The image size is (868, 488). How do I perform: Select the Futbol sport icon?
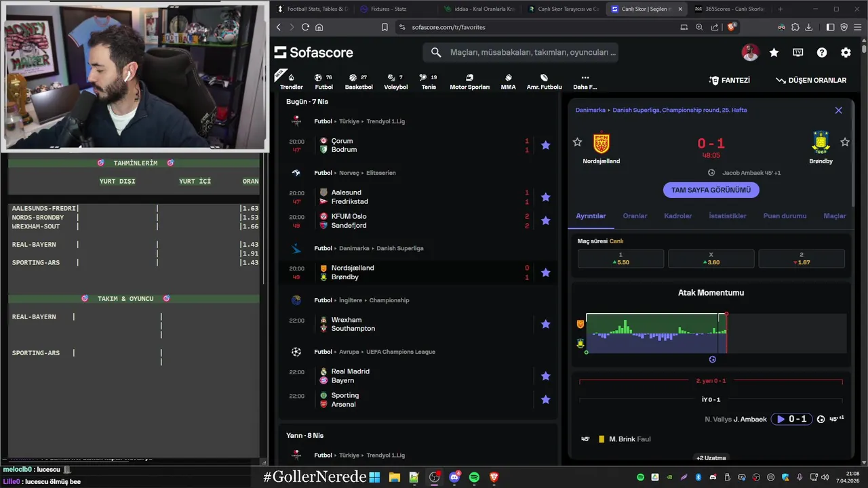coord(323,81)
